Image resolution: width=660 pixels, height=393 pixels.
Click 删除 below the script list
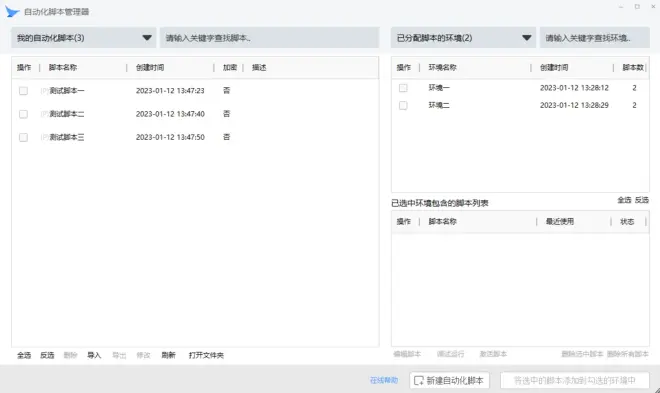coord(70,355)
